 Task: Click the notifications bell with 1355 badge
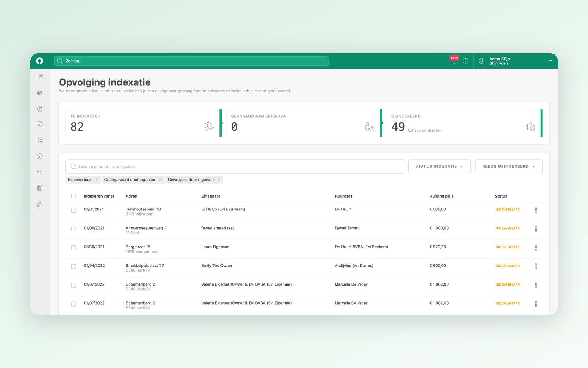click(x=454, y=60)
